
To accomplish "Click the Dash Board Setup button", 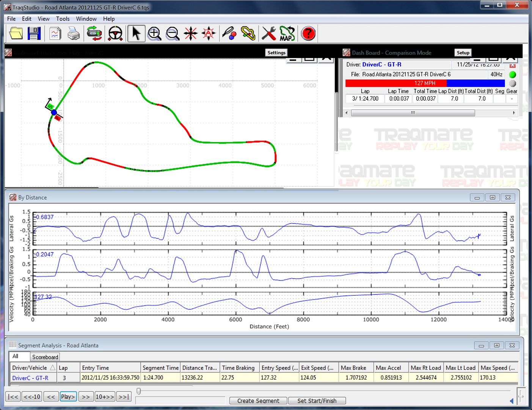I will [x=463, y=53].
